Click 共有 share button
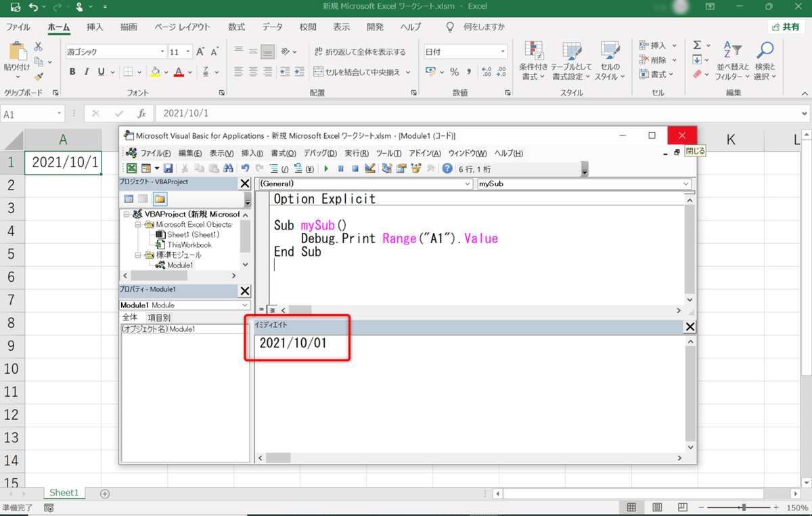 tap(786, 26)
